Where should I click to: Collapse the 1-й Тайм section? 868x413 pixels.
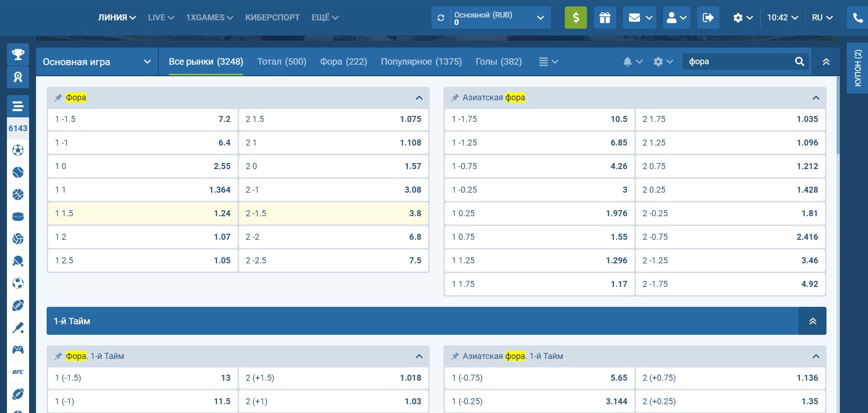[813, 321]
